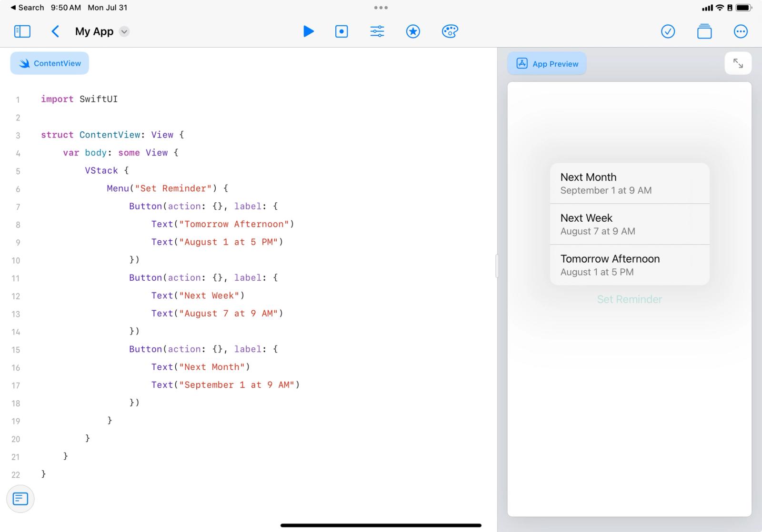Click Text("Next Month") code line
762x532 pixels.
point(201,367)
